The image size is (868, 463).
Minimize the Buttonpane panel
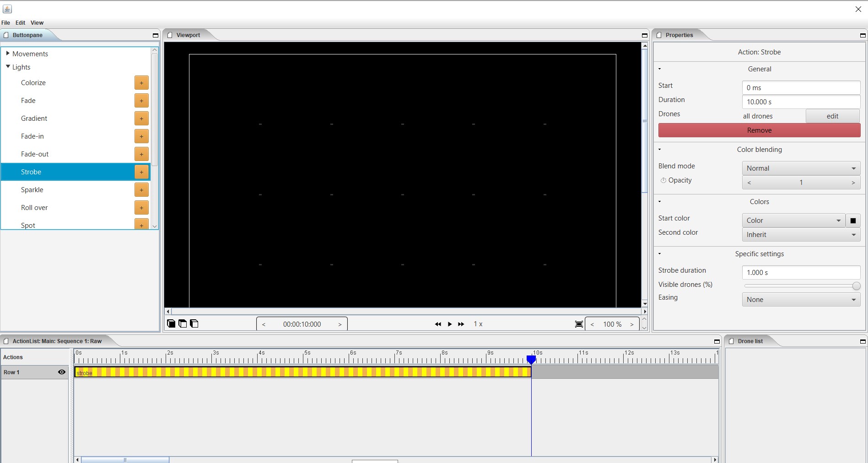(x=155, y=35)
